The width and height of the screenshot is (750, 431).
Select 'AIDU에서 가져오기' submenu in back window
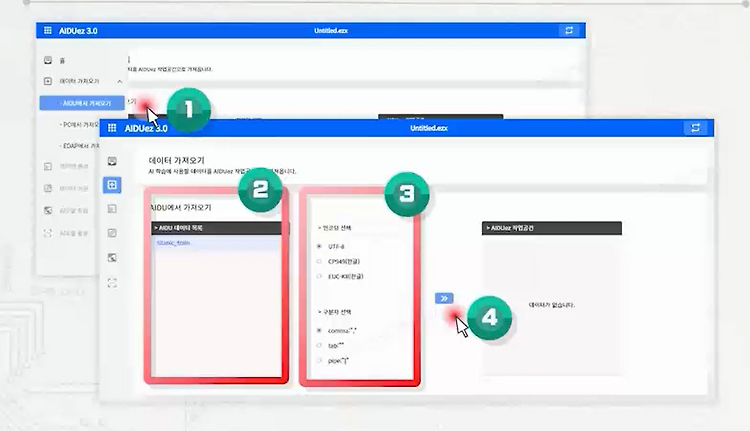point(82,103)
